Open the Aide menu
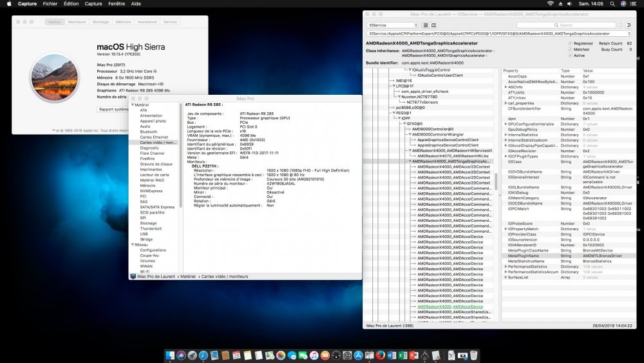Screen dimensions: 644x363 (x=136, y=4)
